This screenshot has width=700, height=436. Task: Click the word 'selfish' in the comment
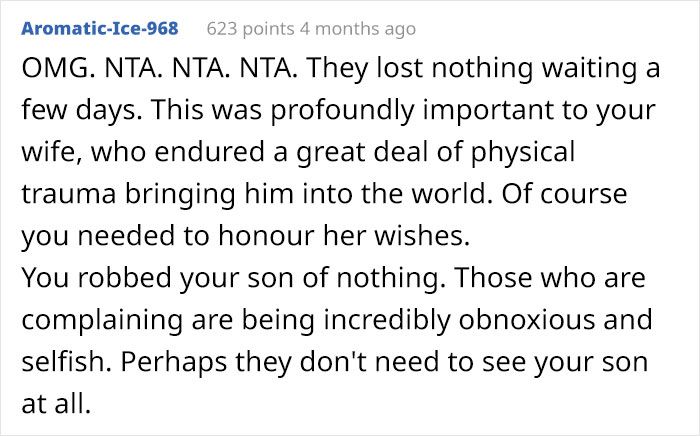[66, 362]
